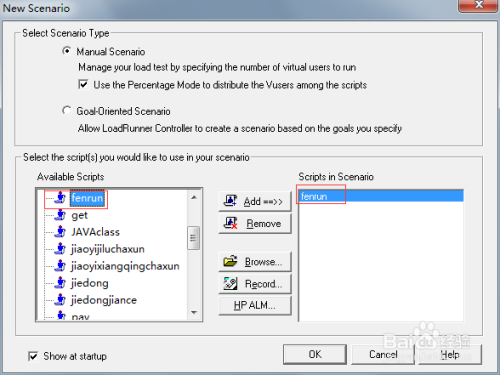The image size is (500, 375).
Task: Click the Add ==>> button
Action: coord(255,201)
